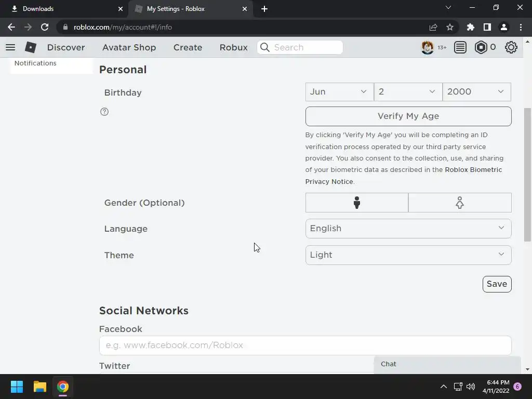Go forward in browser history
532x399 pixels.
(x=28, y=27)
